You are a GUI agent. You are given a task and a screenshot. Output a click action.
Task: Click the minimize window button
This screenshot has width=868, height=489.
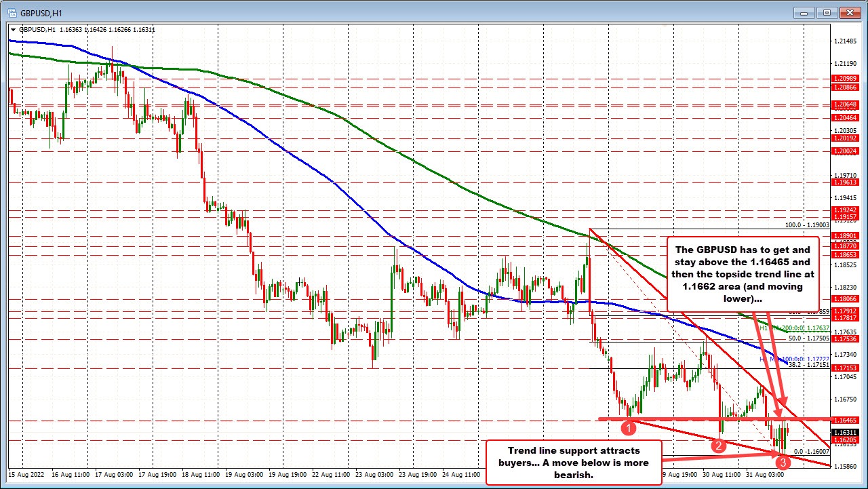pos(803,12)
